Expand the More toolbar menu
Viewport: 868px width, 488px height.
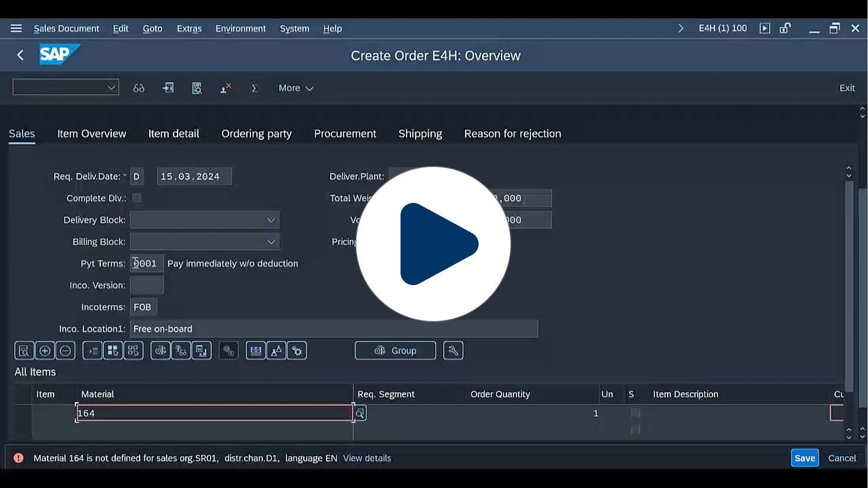click(x=296, y=88)
